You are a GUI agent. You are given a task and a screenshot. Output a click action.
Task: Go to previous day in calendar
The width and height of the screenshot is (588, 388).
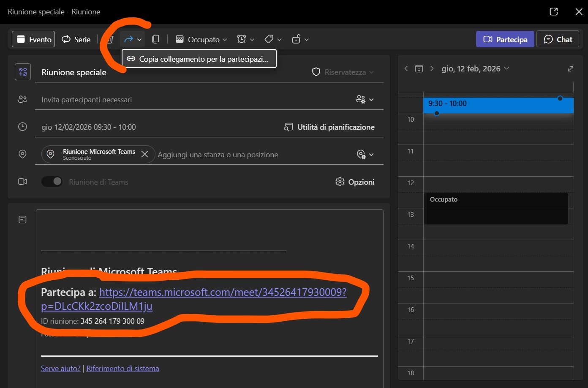tap(406, 69)
